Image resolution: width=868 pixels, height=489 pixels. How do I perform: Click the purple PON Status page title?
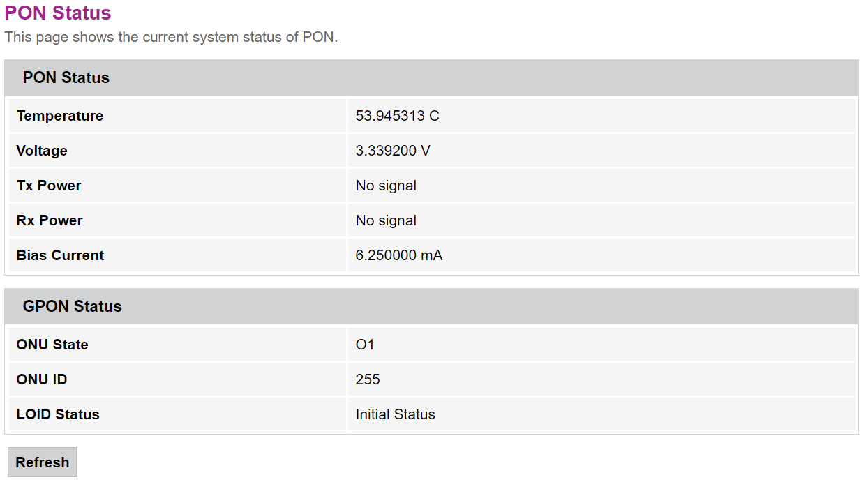(x=58, y=13)
